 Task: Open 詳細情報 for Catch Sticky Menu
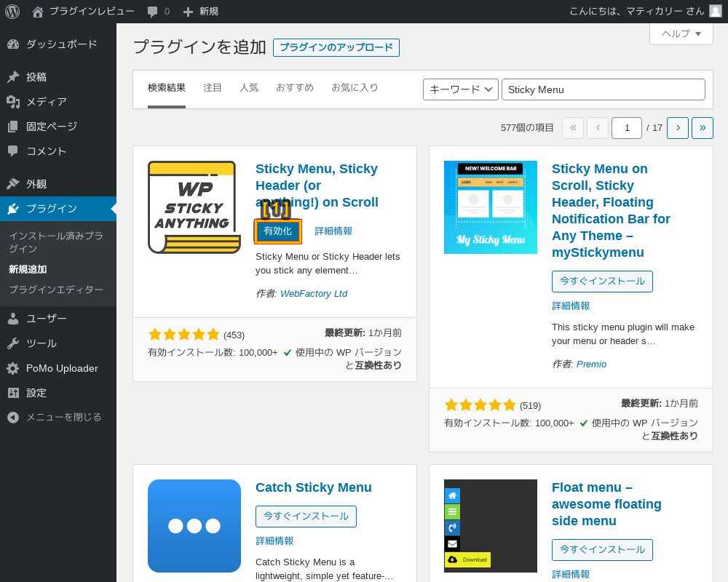[274, 541]
